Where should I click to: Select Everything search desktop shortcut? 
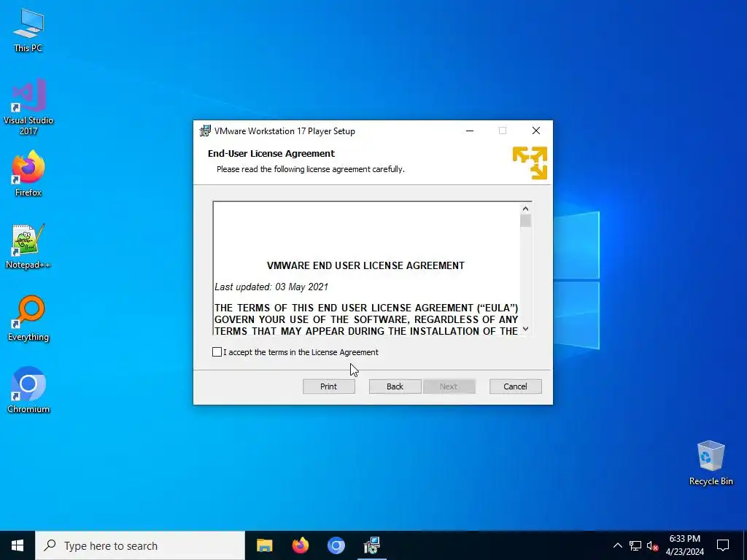pyautogui.click(x=28, y=319)
